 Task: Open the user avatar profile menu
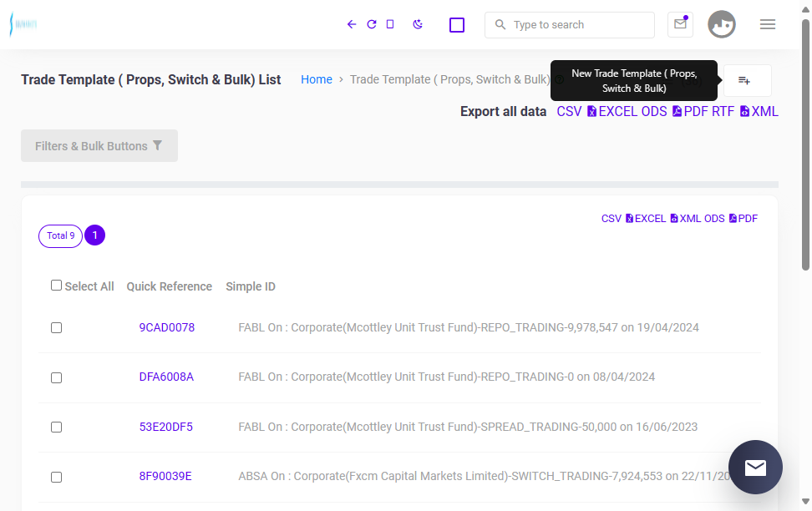click(722, 24)
